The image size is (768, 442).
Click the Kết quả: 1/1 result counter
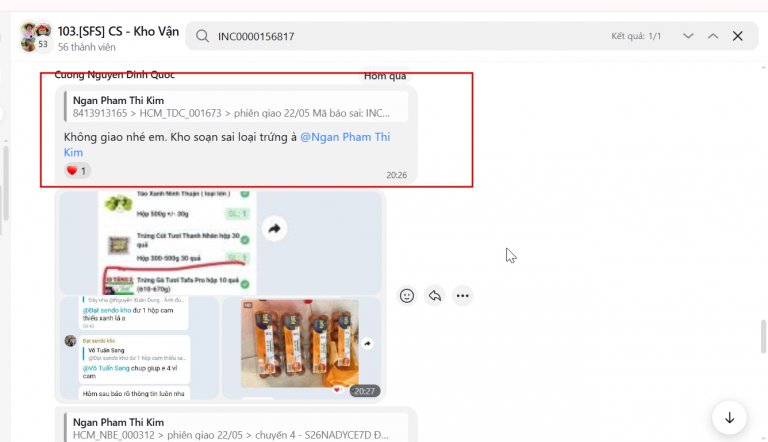636,36
